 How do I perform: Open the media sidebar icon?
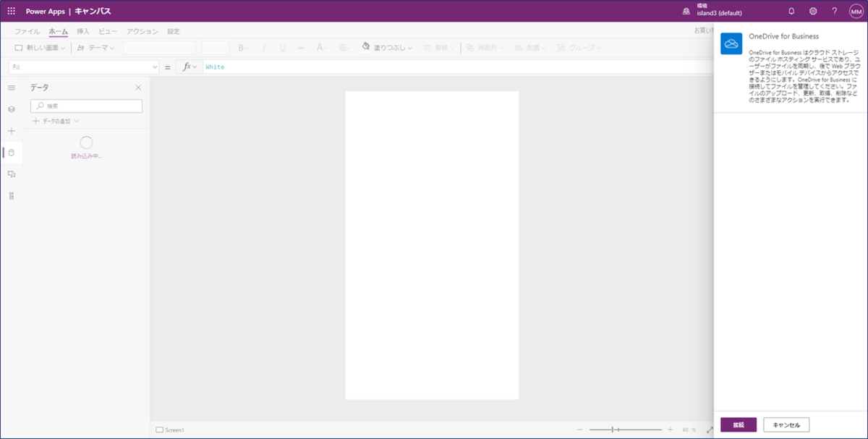click(11, 174)
